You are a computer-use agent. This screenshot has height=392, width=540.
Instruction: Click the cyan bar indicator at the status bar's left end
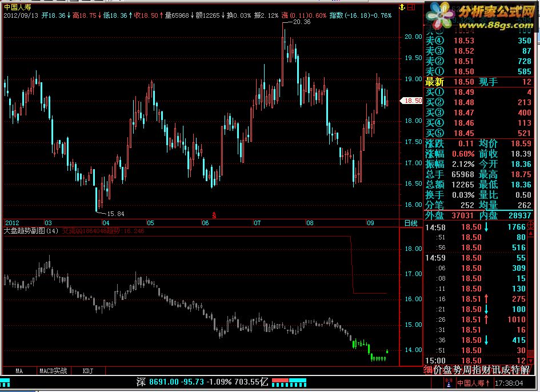point(5,382)
